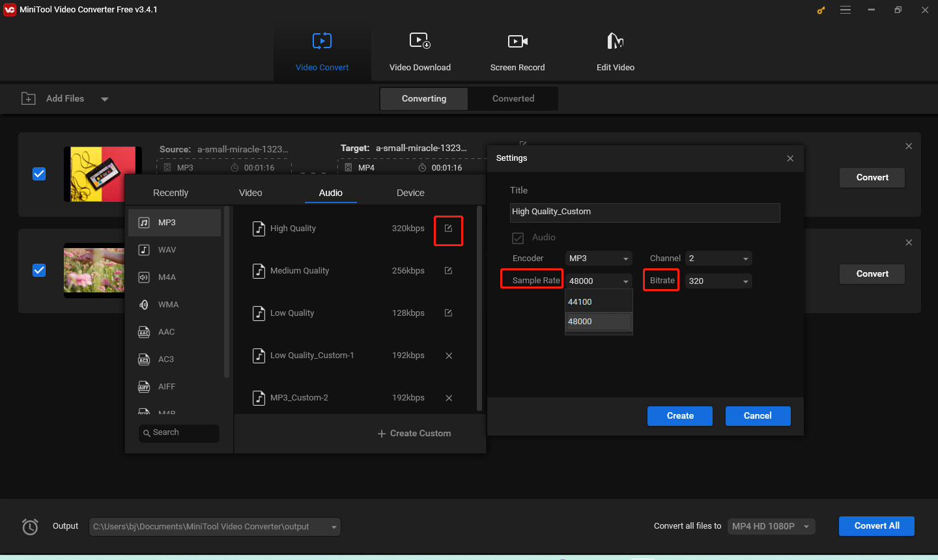938x560 pixels.
Task: Switch to Screen Record mode
Action: pyautogui.click(x=517, y=52)
